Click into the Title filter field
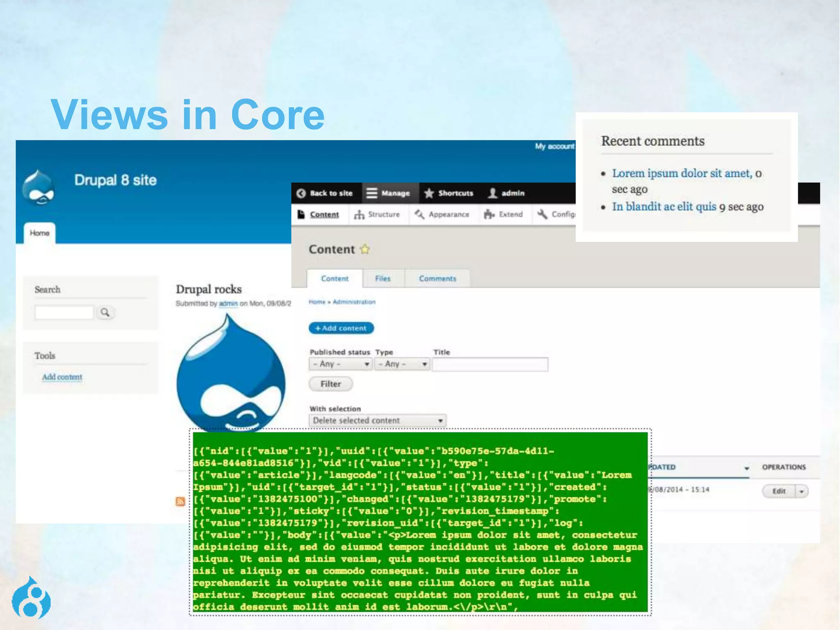 (490, 364)
